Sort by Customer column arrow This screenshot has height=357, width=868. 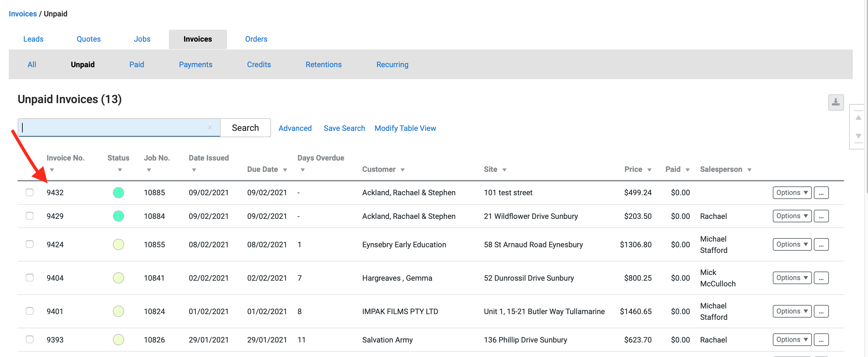click(x=402, y=170)
